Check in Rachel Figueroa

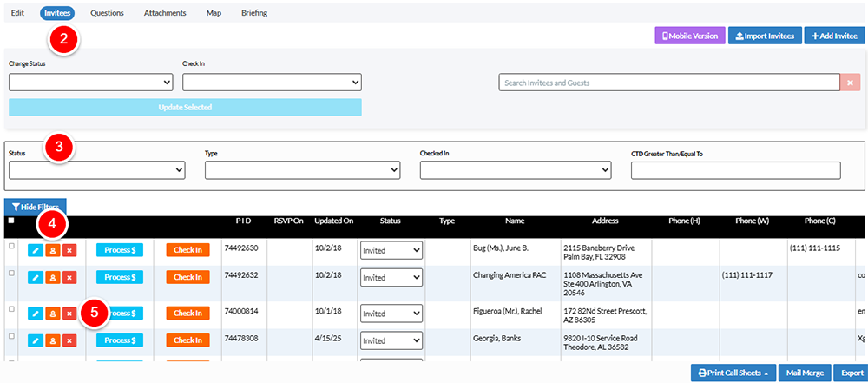[187, 314]
